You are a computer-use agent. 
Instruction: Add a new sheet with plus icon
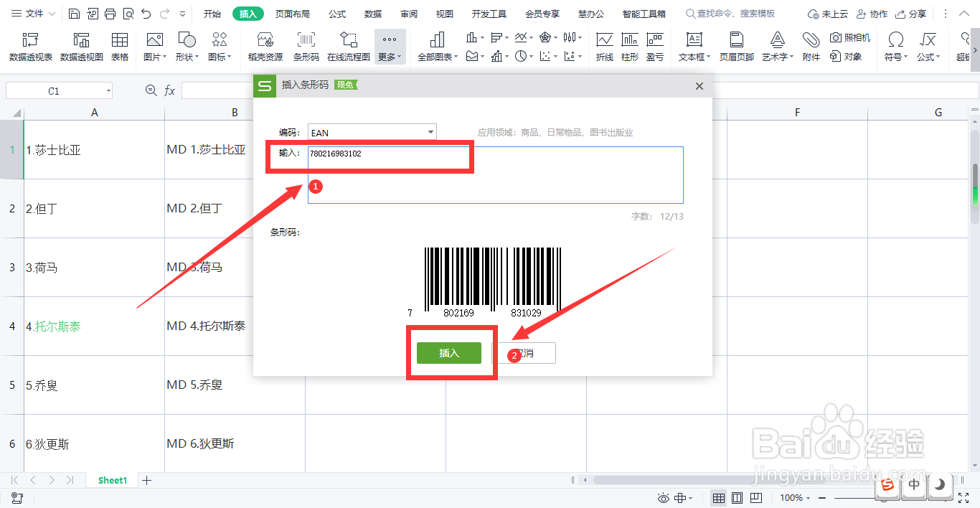coord(147,480)
